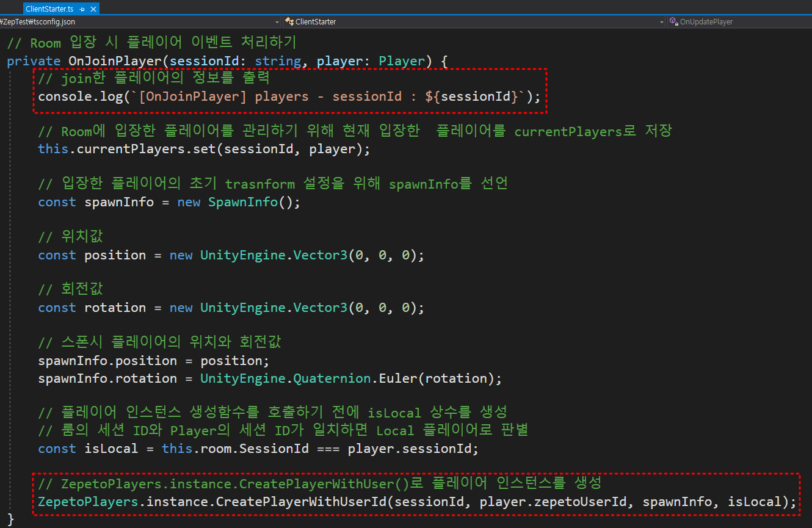Viewport: 812px width, 528px height.
Task: Click the 'join한 플레이어의 정보를 출력' comment
Action: click(154, 79)
